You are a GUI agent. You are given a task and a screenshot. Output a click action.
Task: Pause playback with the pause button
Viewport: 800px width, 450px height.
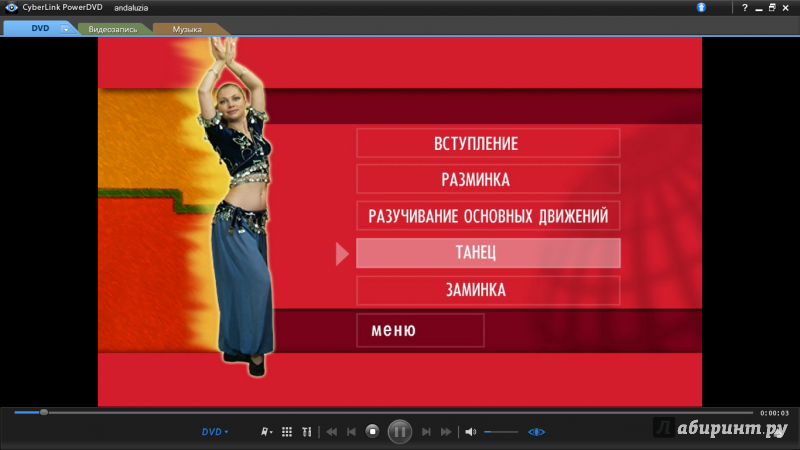pos(399,432)
